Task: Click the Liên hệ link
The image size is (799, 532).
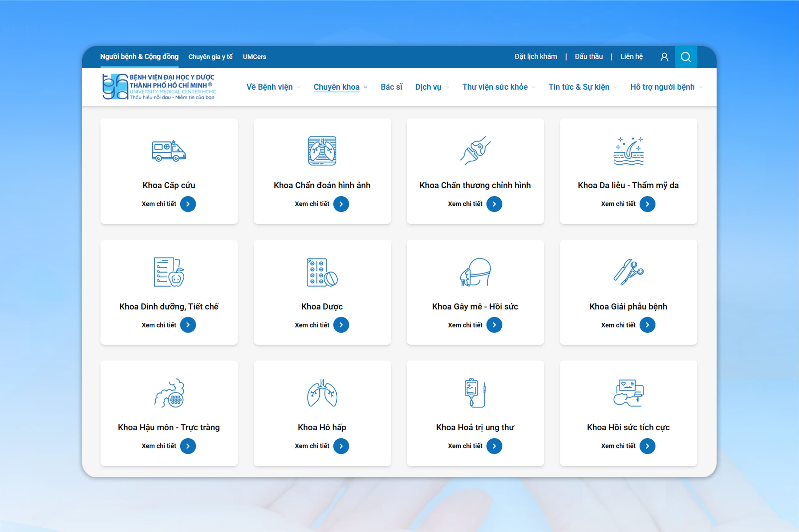Action: (631, 57)
